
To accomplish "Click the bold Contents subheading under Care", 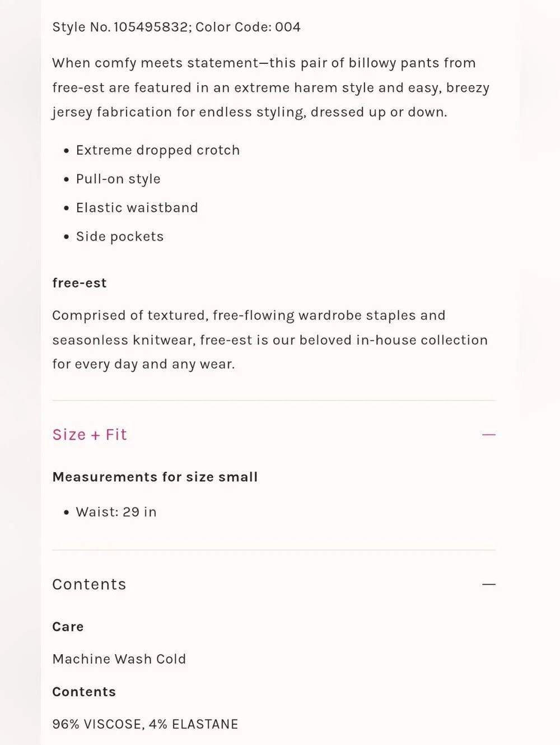I will 84,692.
